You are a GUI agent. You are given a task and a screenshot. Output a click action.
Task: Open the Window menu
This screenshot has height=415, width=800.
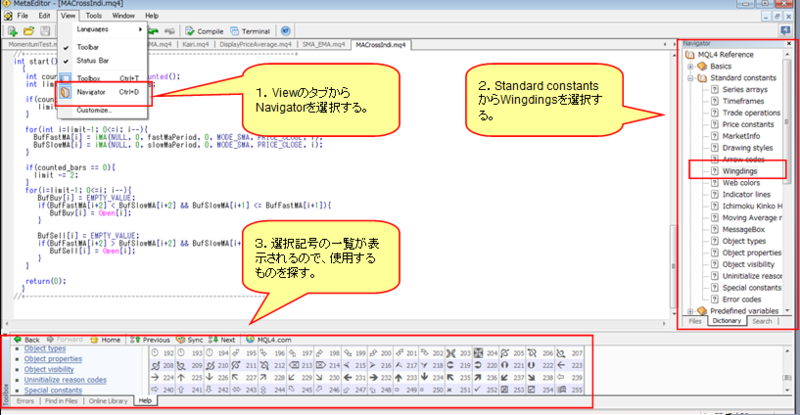point(123,16)
